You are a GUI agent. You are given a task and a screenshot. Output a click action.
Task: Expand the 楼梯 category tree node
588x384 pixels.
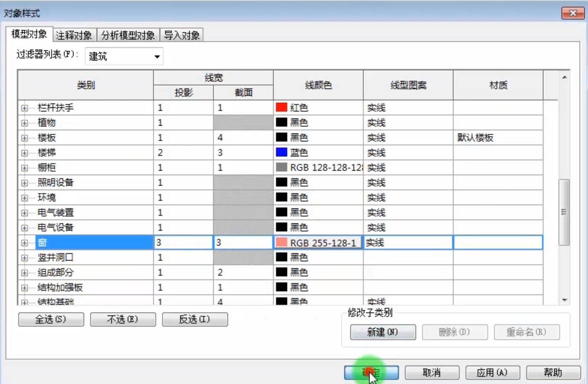point(24,153)
